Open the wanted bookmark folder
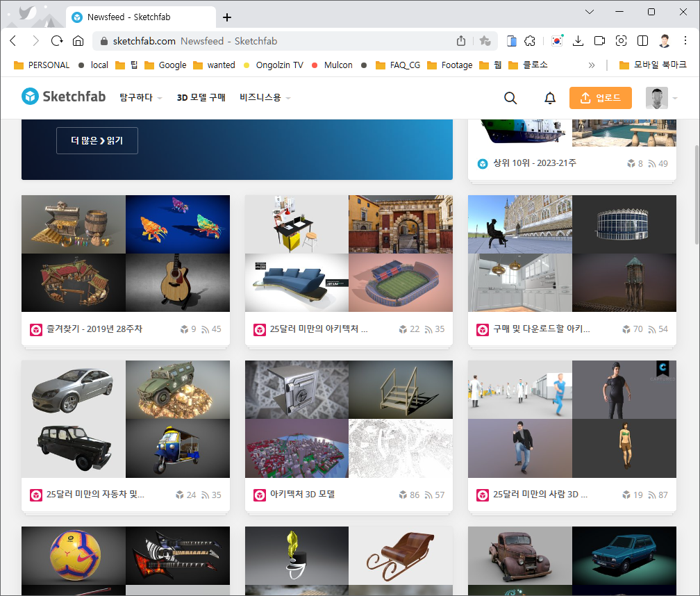 (214, 65)
